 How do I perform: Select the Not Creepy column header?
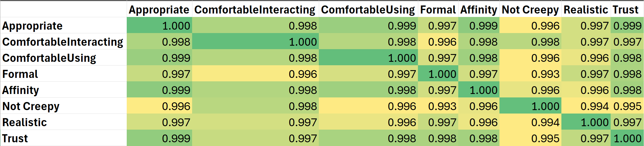tap(530, 9)
